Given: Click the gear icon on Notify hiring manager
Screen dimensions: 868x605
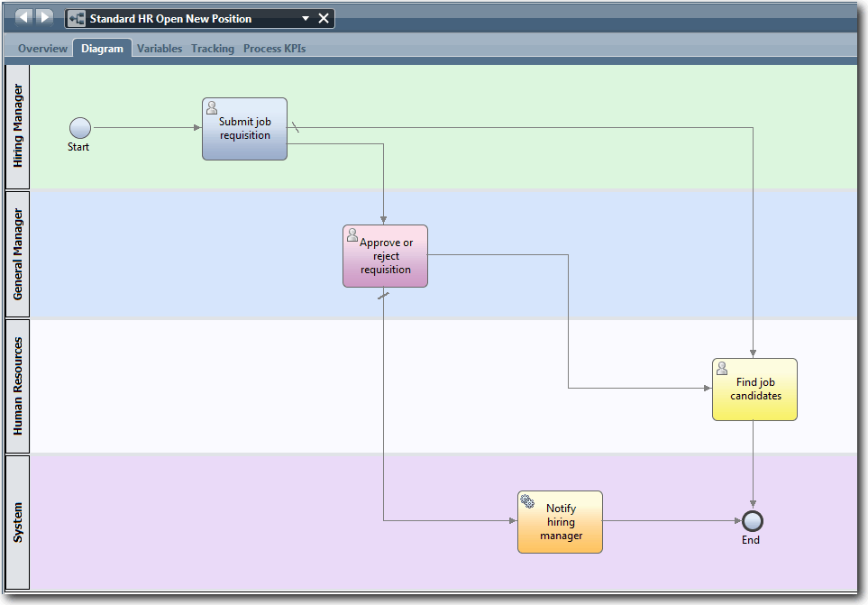Looking at the screenshot, I should click(527, 500).
